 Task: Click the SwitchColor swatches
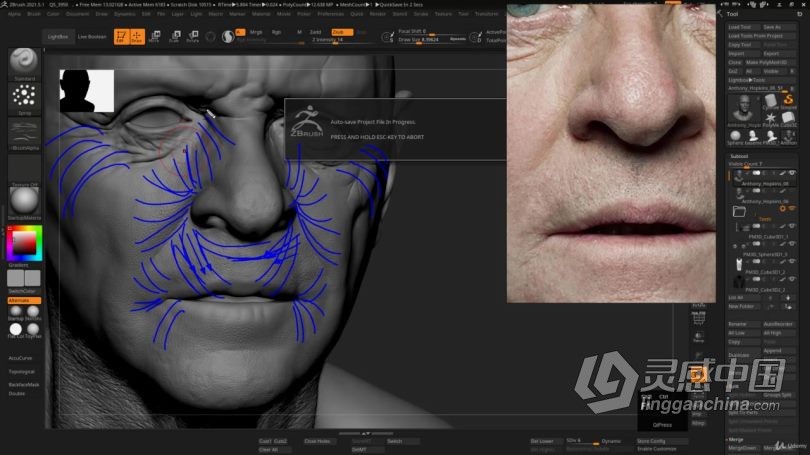click(x=24, y=278)
